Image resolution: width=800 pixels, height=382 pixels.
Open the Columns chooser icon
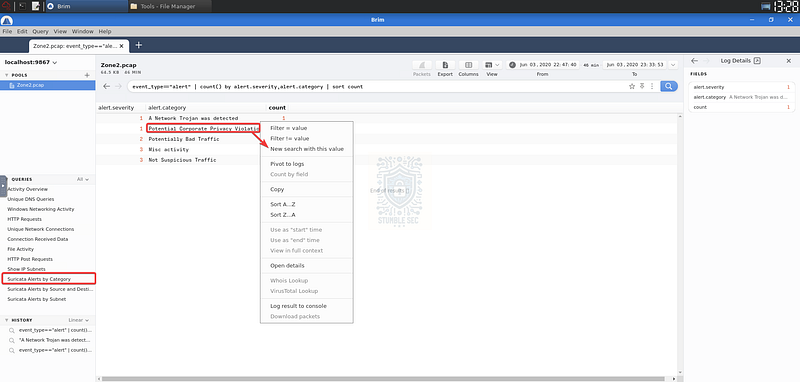468,65
